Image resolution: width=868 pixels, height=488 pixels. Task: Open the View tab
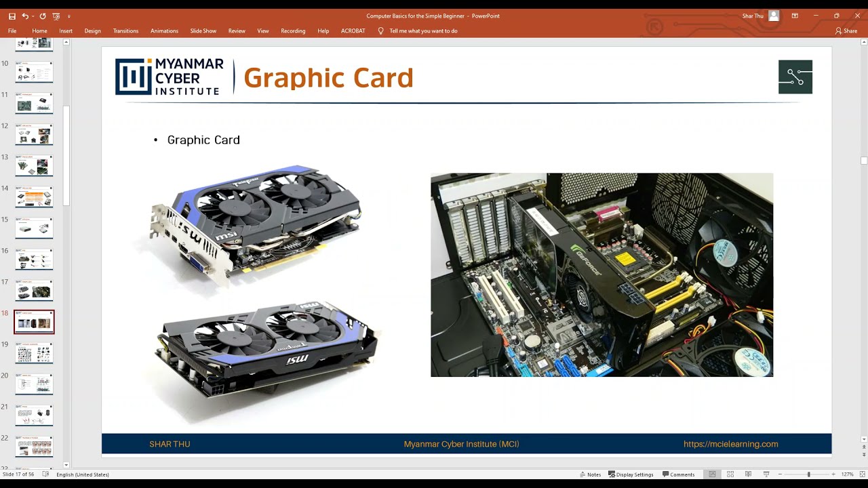pos(263,31)
